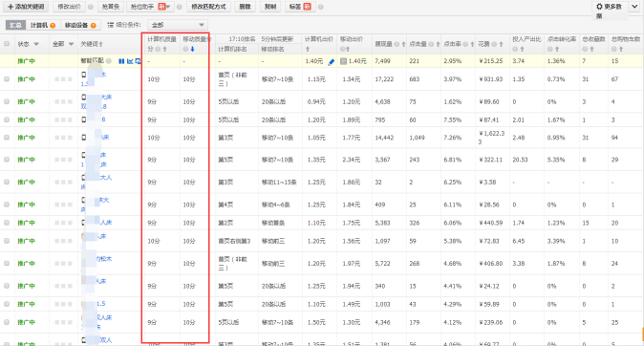Switch to the 移动设备 tab
This screenshot has height=346, width=644.
80,25
